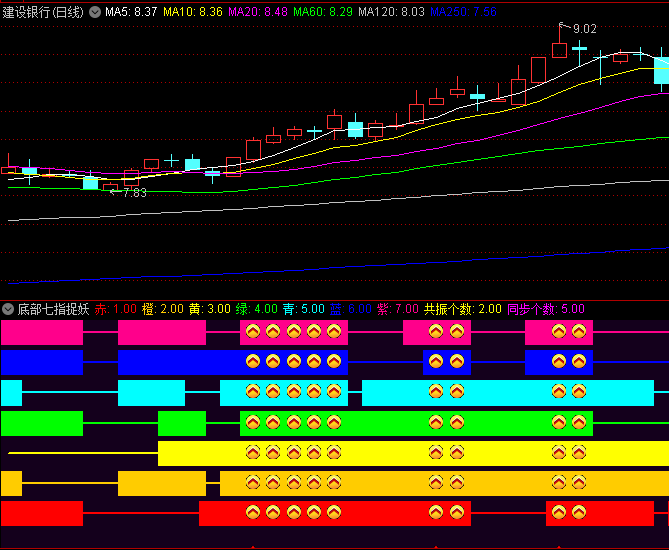Click the 赤: 1.00 indicator value
The width and height of the screenshot is (669, 550).
tap(116, 309)
